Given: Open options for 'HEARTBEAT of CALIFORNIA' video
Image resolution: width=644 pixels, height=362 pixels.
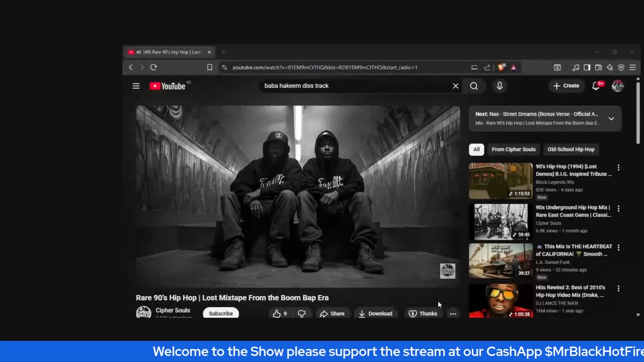Looking at the screenshot, I should click(x=618, y=247).
